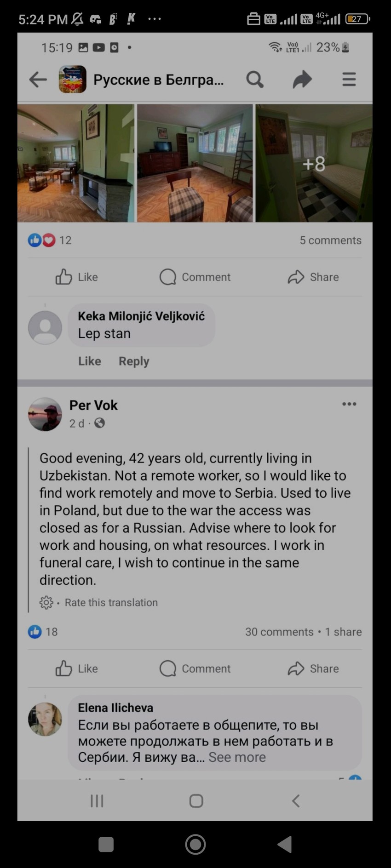Tap Per Vok's profile picture
Image resolution: width=391 pixels, height=868 pixels.
pos(45,414)
